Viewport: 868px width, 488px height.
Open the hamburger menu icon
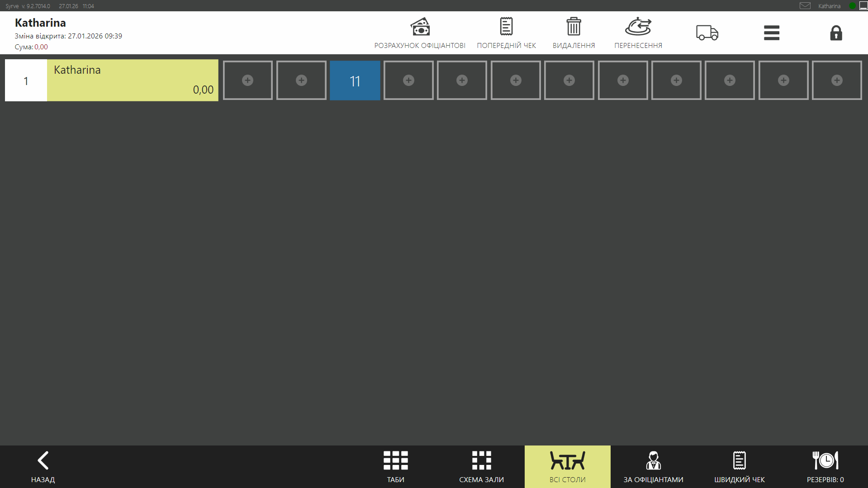pos(772,33)
